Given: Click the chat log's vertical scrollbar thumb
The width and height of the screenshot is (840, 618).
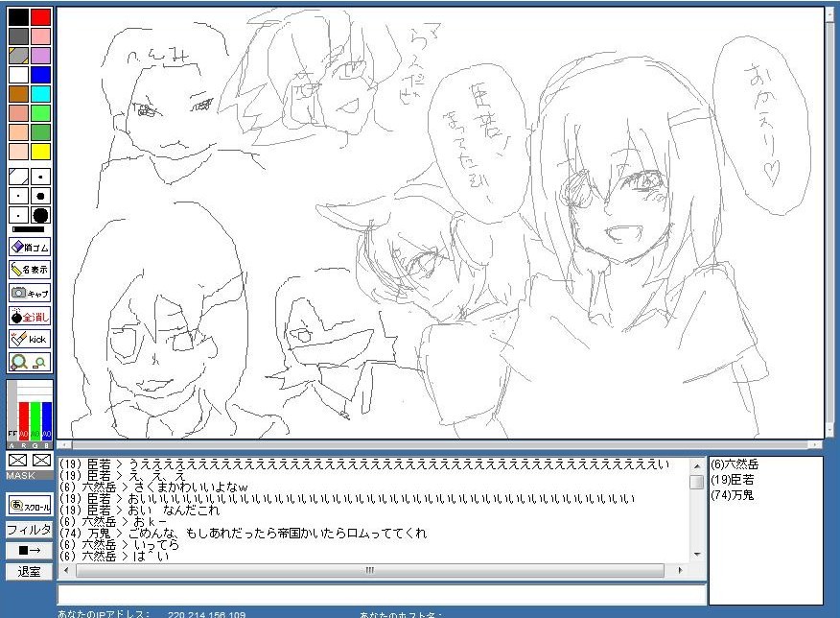Looking at the screenshot, I should point(696,482).
